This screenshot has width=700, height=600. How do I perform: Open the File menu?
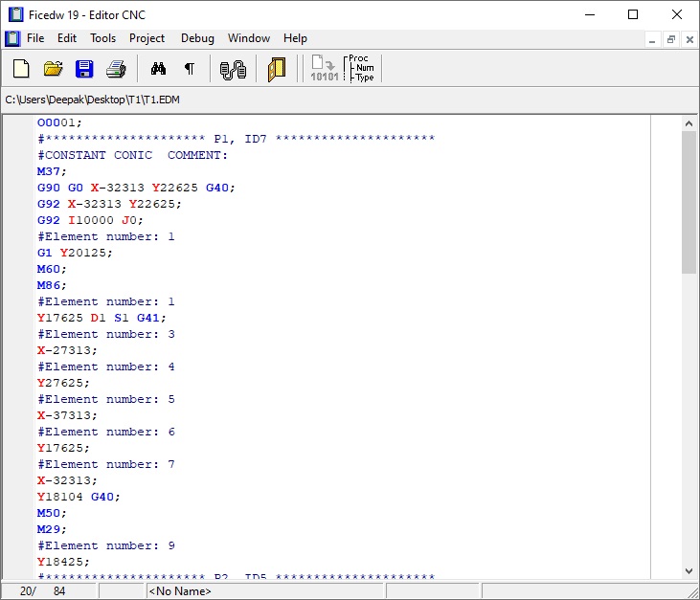coord(35,38)
